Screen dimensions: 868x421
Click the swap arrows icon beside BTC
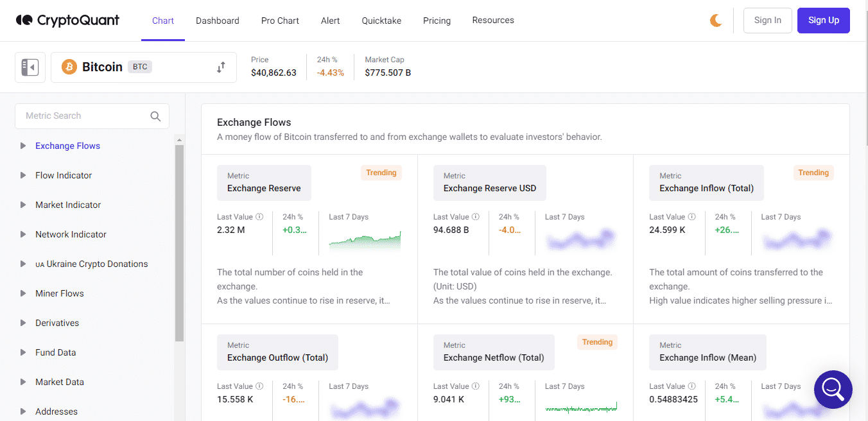coord(221,67)
